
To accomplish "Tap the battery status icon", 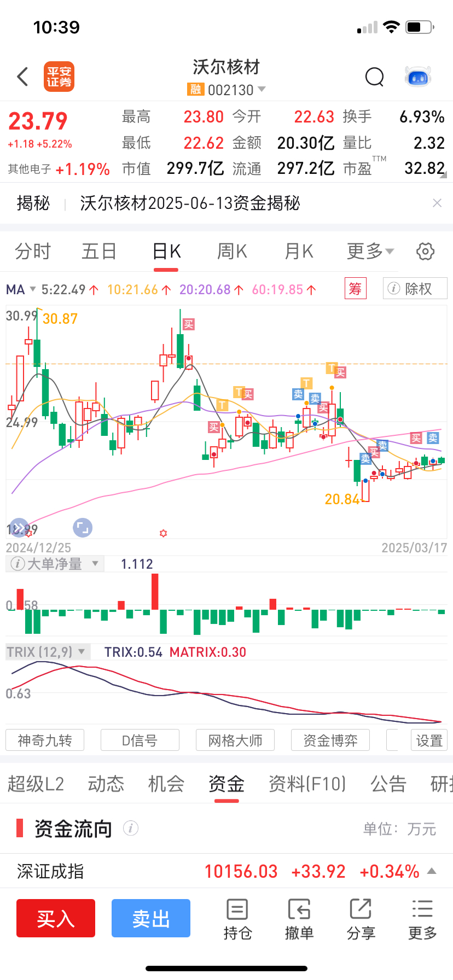I will [x=420, y=27].
